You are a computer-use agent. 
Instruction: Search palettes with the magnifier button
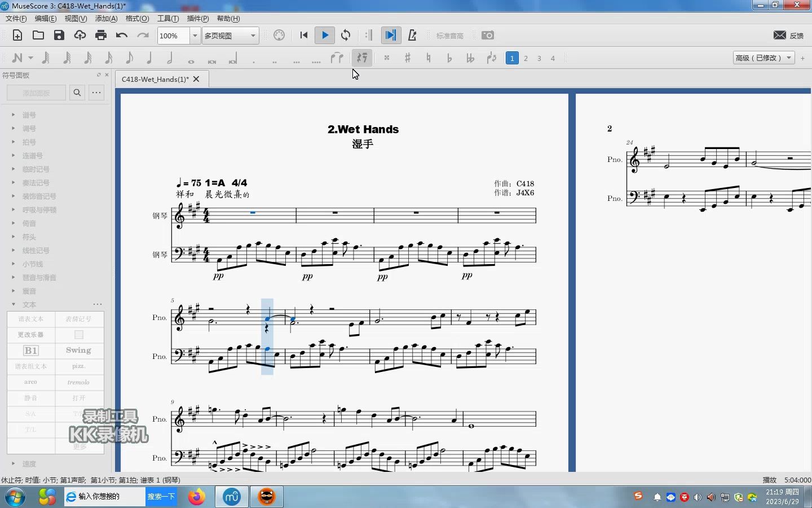(x=77, y=93)
